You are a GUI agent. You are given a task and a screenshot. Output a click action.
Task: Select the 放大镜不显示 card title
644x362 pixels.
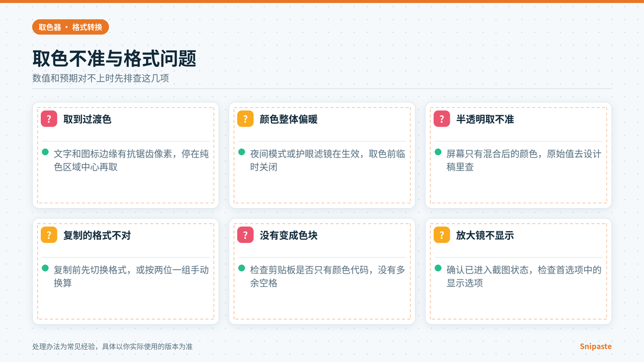coord(485,235)
